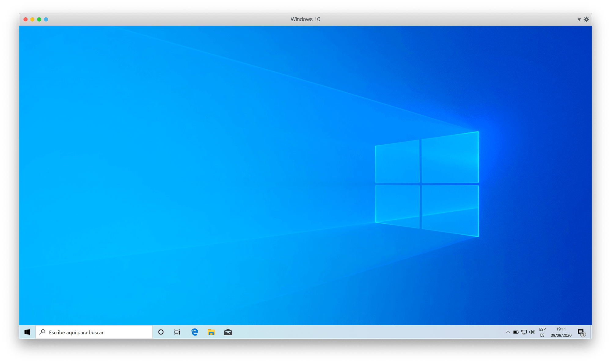
Task: Open Cortana circle icon
Action: point(161,332)
